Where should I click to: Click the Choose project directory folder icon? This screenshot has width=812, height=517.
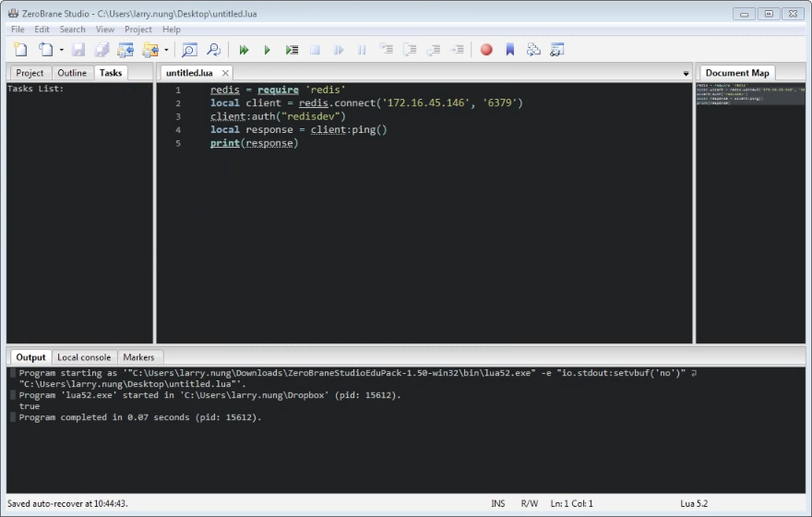click(150, 50)
